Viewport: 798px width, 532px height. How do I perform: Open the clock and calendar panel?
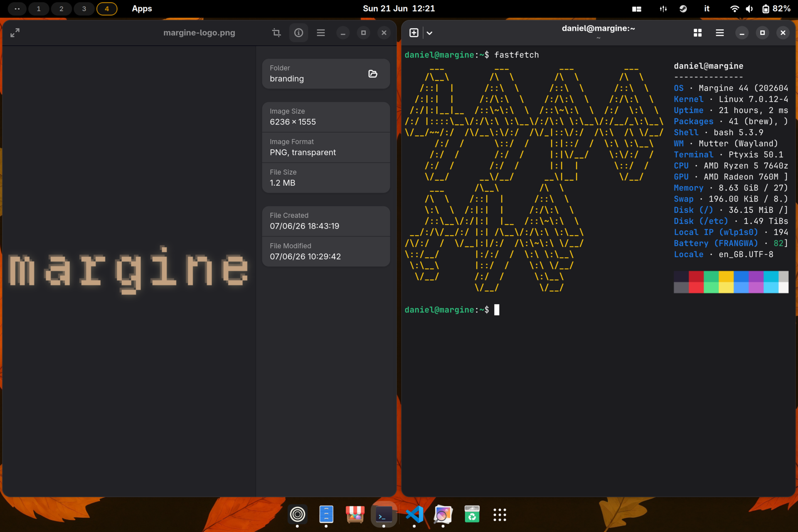click(x=399, y=9)
